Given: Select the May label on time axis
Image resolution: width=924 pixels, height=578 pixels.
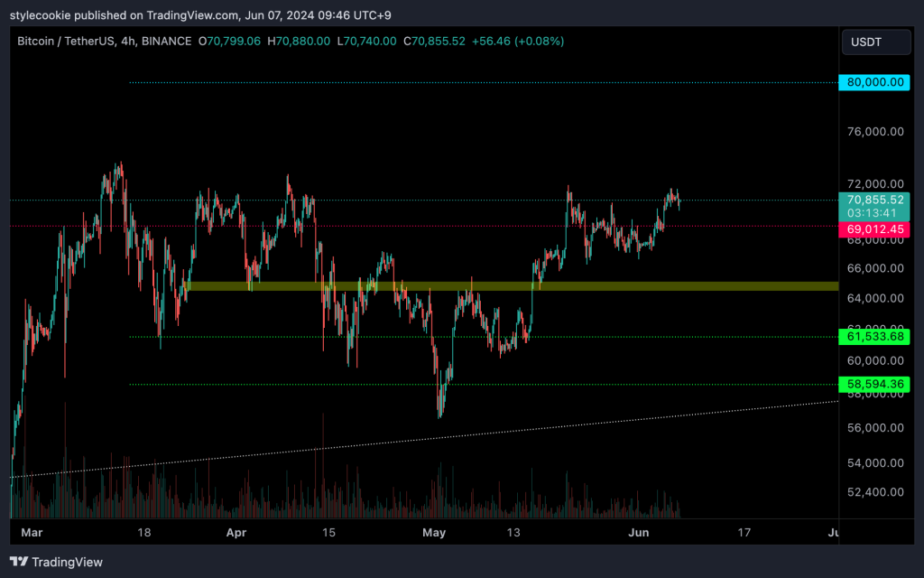Looking at the screenshot, I should (x=435, y=533).
